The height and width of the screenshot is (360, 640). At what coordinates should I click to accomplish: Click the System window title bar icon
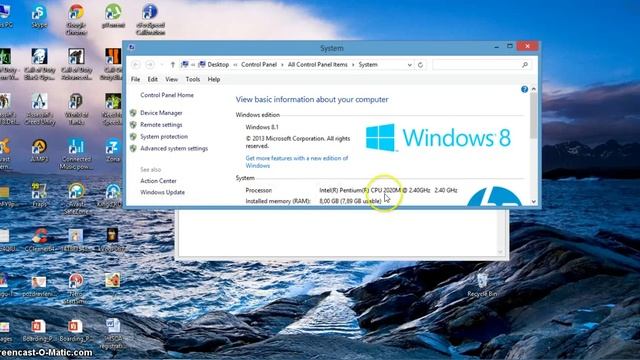[x=131, y=47]
